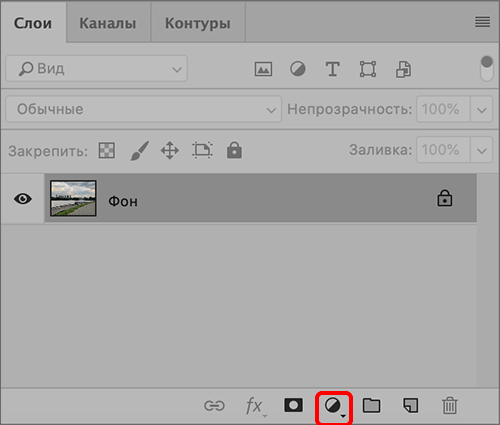Image resolution: width=500 pixels, height=425 pixels.
Task: Create a new layer
Action: (x=410, y=405)
